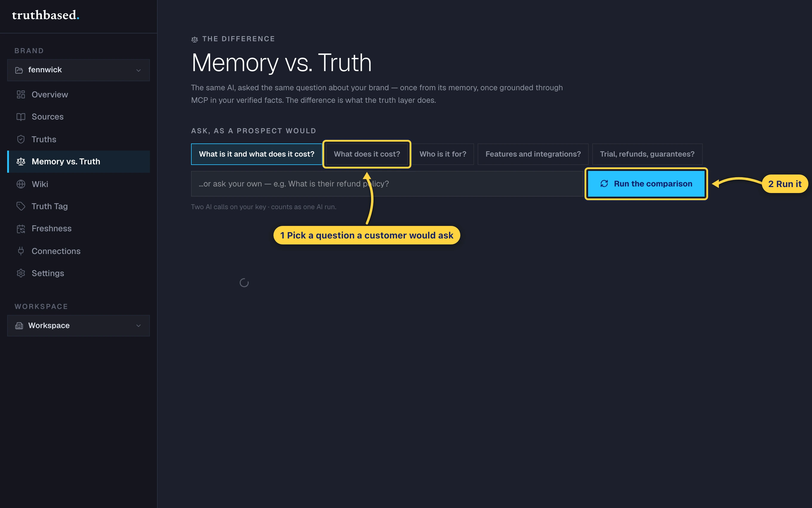This screenshot has height=508, width=812.
Task: Navigate to Truth Tag
Action: click(x=79, y=206)
